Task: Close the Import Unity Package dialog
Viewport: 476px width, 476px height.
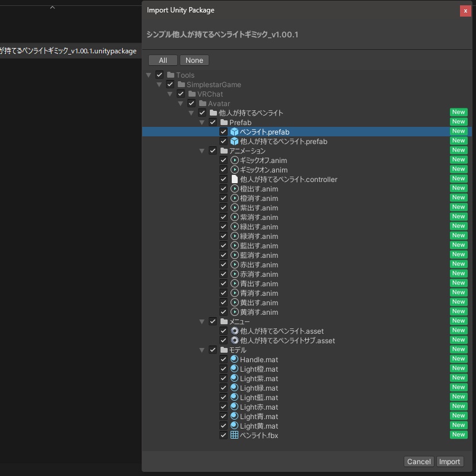Action: [x=465, y=11]
